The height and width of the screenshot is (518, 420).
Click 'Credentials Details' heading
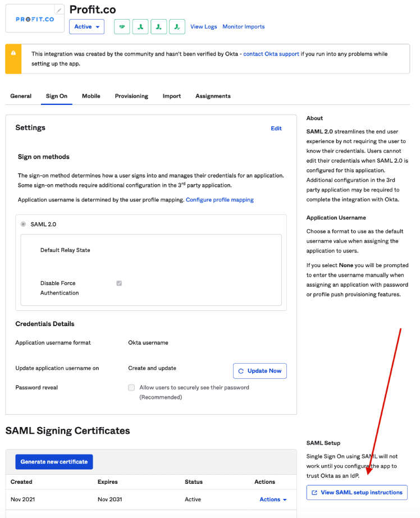pyautogui.click(x=45, y=324)
